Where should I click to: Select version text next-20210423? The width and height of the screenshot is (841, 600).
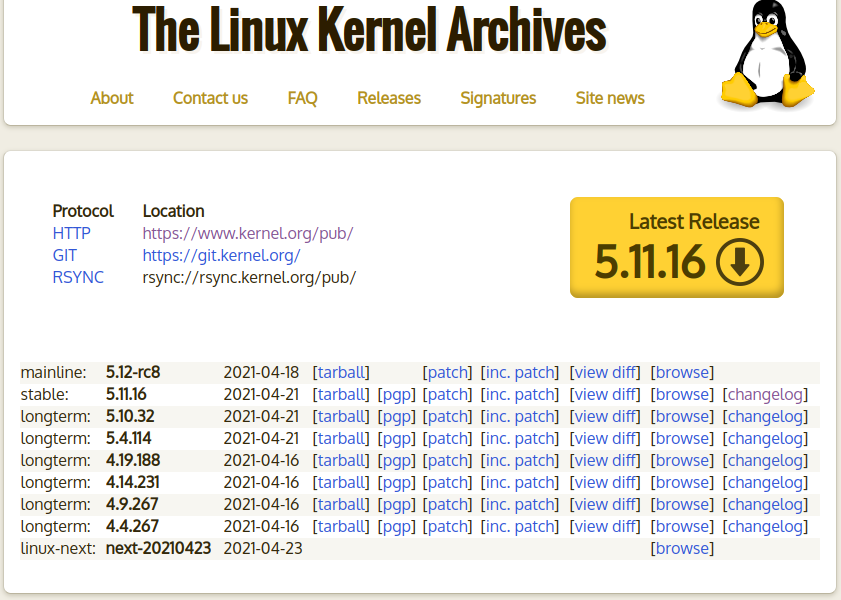click(158, 548)
